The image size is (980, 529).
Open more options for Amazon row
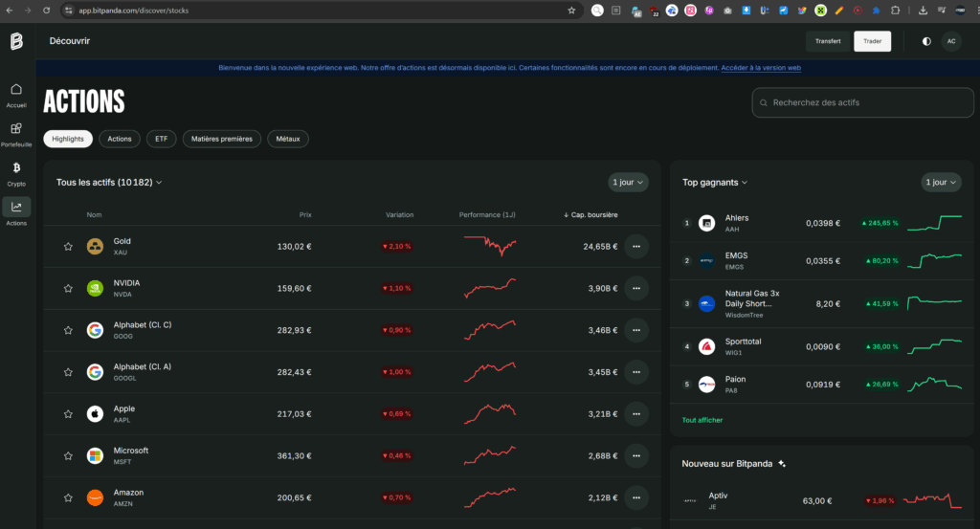pyautogui.click(x=636, y=497)
